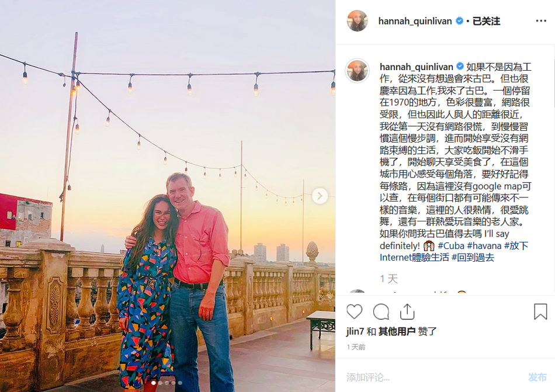Like the post with the heart icon
This screenshot has height=392, width=555.
354,312
